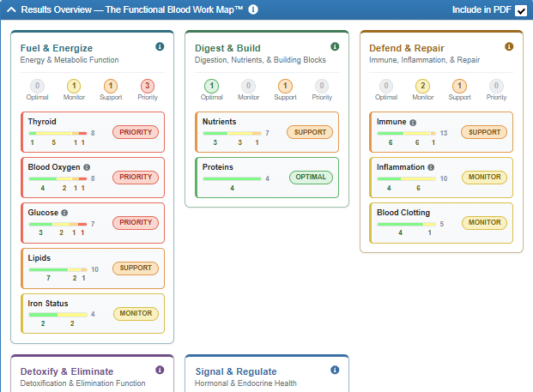Click the Blood Oxygen PRIORITY badge
The width and height of the screenshot is (533, 392).
pyautogui.click(x=136, y=177)
